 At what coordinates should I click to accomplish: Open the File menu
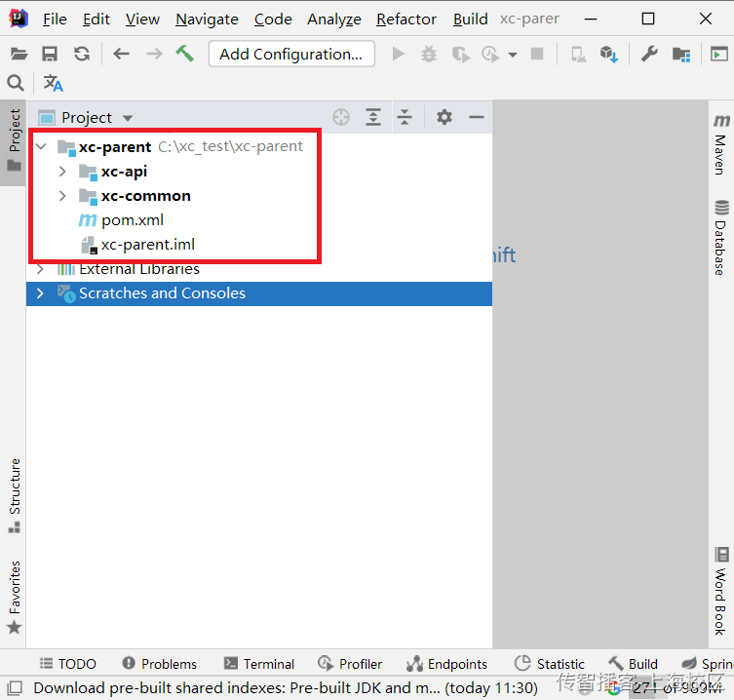coord(55,19)
